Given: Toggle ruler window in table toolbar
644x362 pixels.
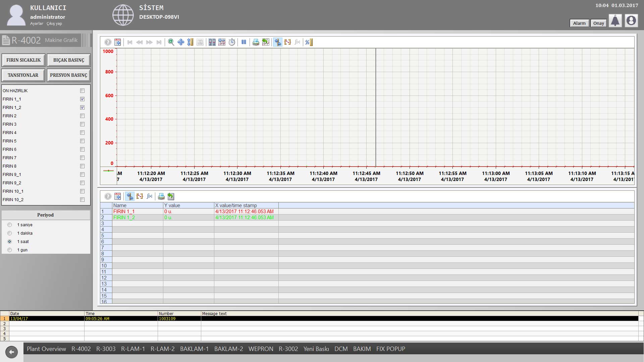Looking at the screenshot, I should click(x=130, y=196).
